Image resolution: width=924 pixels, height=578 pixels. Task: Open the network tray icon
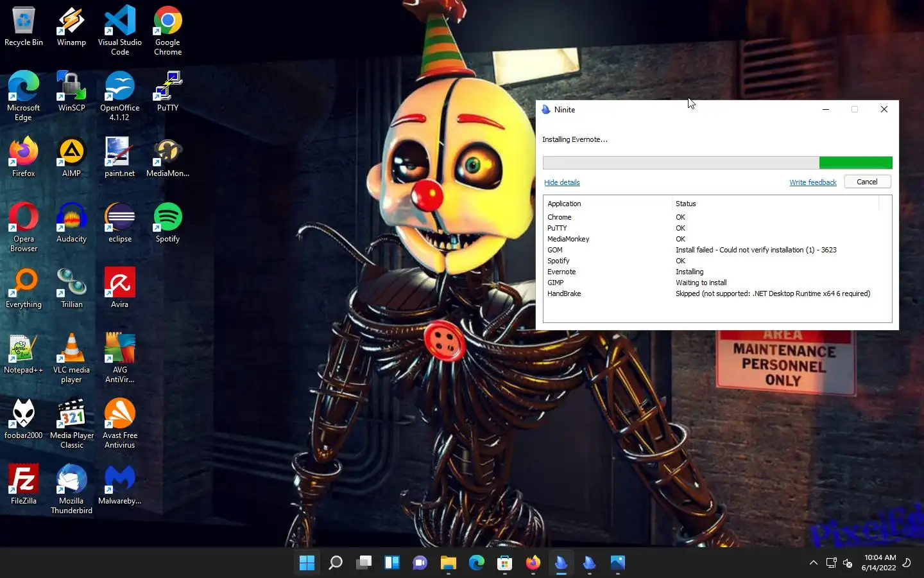coord(831,563)
